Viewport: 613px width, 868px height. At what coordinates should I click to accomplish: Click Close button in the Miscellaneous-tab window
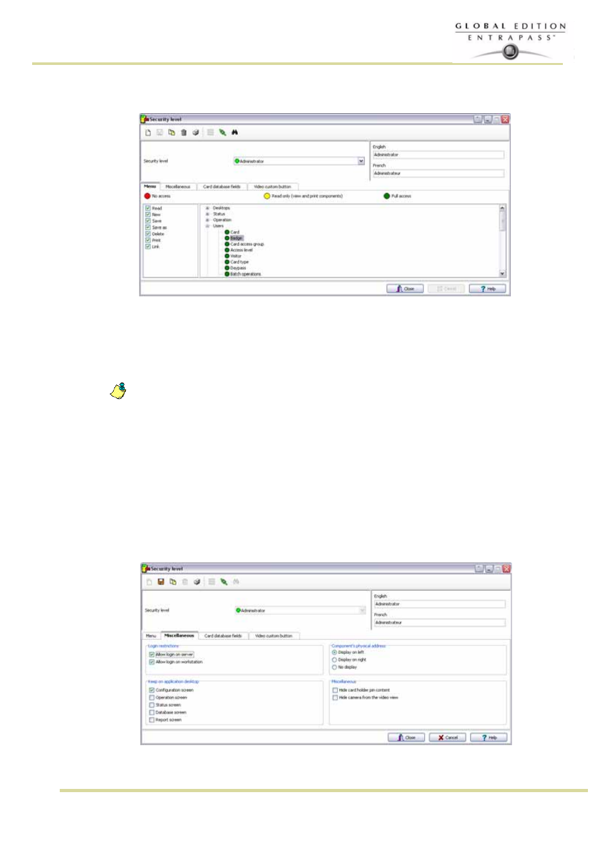pos(406,737)
